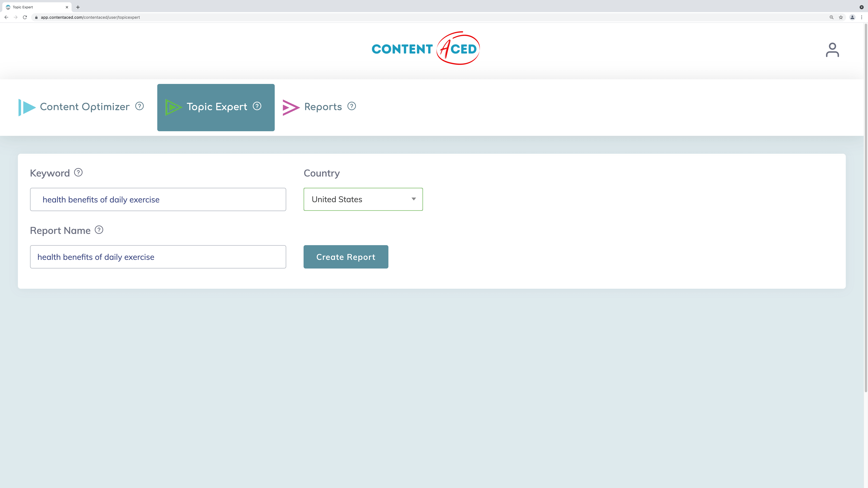Reload the page with the refresh icon

point(25,17)
